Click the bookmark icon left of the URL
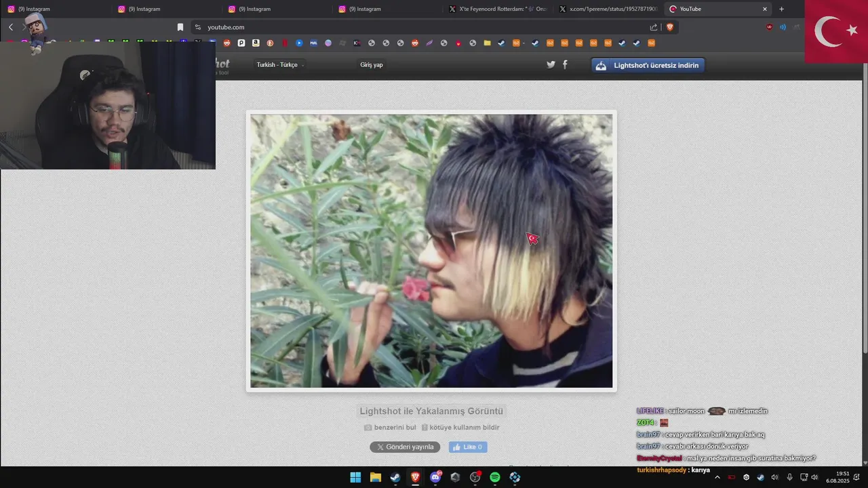Image resolution: width=868 pixels, height=488 pixels. point(180,27)
